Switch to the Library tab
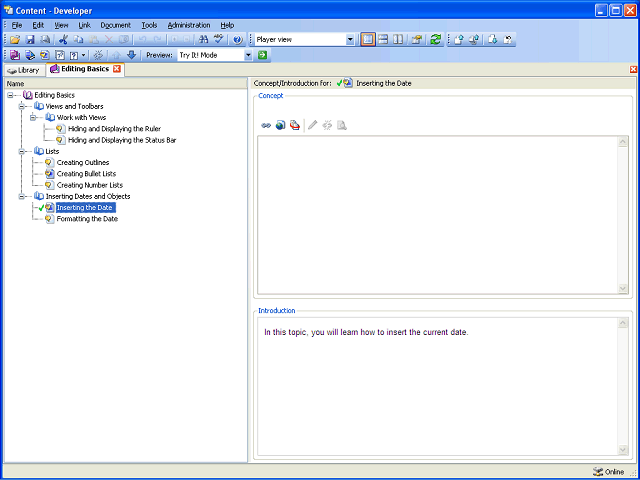Viewport: 640px width, 480px height. pyautogui.click(x=24, y=70)
